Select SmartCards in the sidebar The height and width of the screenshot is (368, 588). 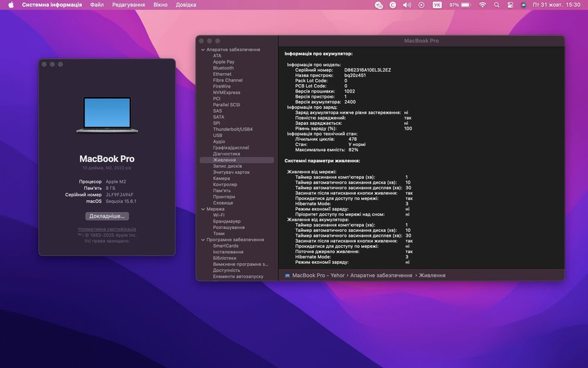coord(225,246)
